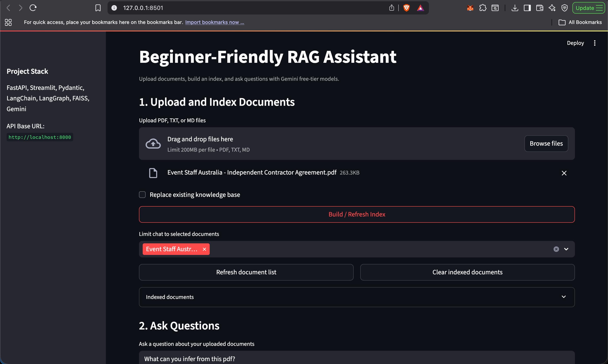Reload the page with the refresh icon
Viewport: 608px width, 364px height.
[x=33, y=8]
